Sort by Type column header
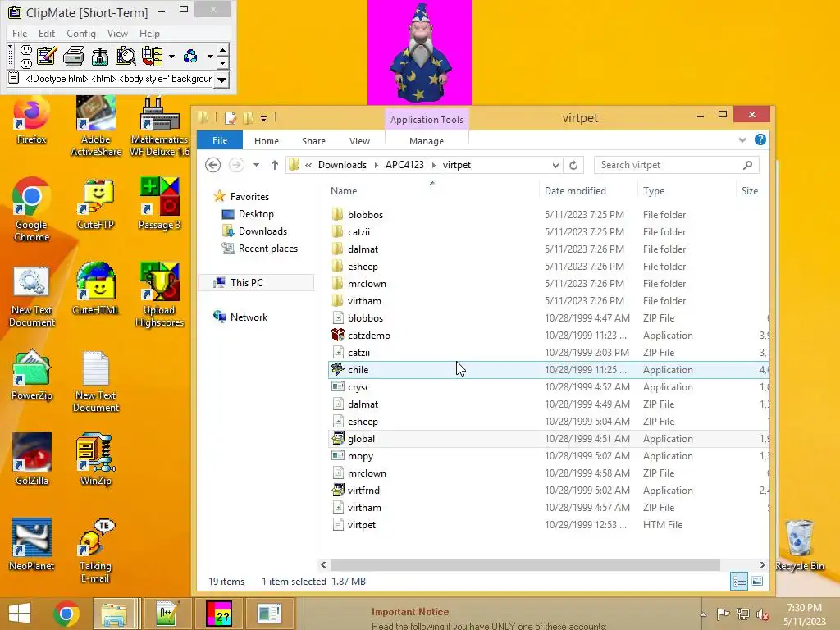This screenshot has height=630, width=840. [x=654, y=190]
